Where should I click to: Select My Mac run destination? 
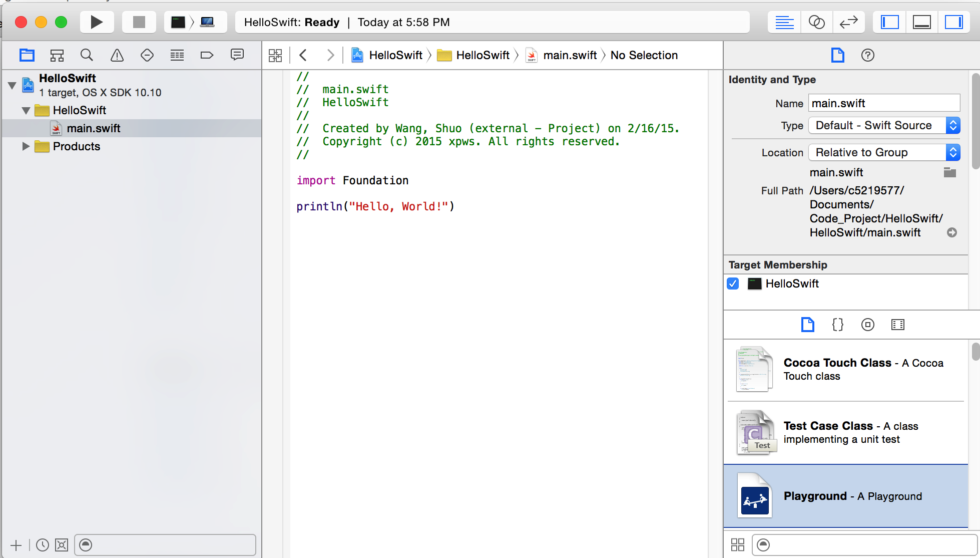(x=207, y=22)
